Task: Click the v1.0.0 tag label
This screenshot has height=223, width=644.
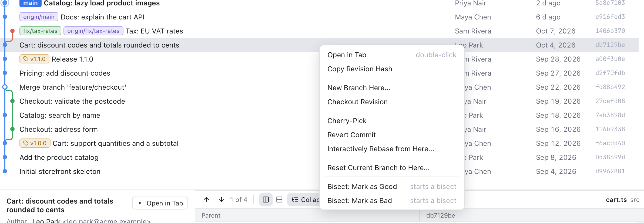Action: pyautogui.click(x=35, y=143)
